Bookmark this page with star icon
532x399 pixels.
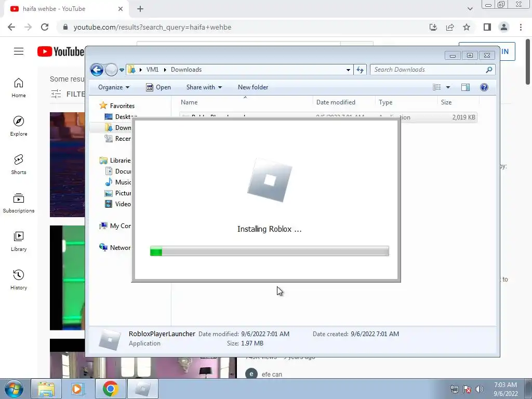[467, 27]
